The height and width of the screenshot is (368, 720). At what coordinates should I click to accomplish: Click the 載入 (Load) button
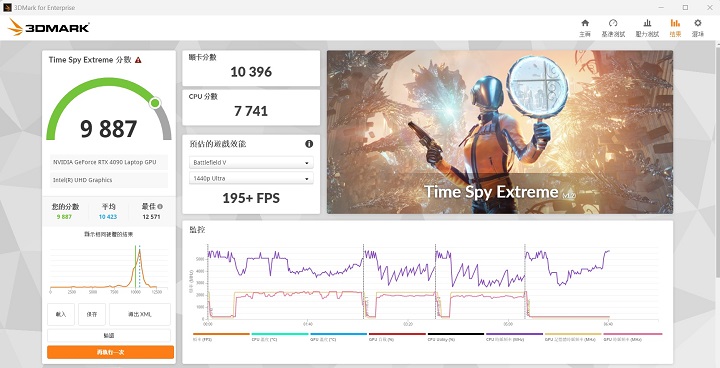click(61, 314)
